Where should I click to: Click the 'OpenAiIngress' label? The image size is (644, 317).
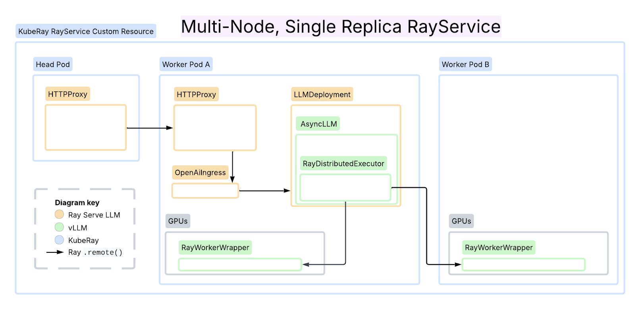pyautogui.click(x=200, y=173)
